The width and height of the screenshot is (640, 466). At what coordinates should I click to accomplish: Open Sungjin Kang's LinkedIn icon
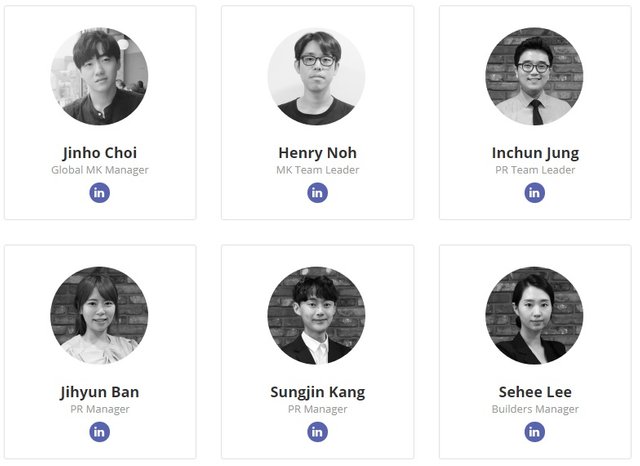[x=317, y=432]
